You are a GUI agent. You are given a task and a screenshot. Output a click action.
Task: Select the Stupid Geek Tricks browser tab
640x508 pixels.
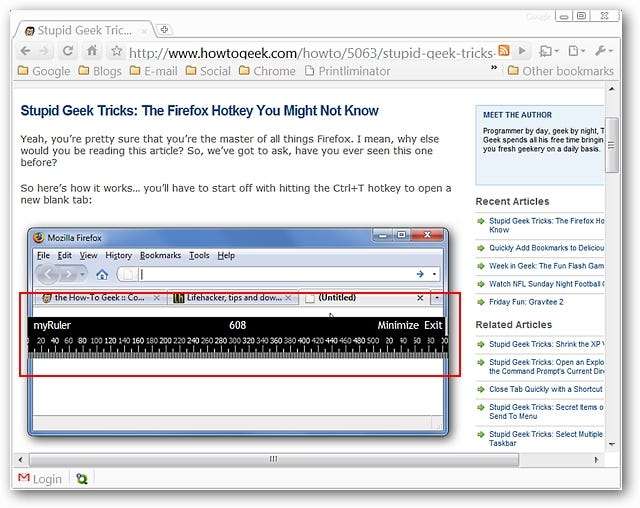87,30
